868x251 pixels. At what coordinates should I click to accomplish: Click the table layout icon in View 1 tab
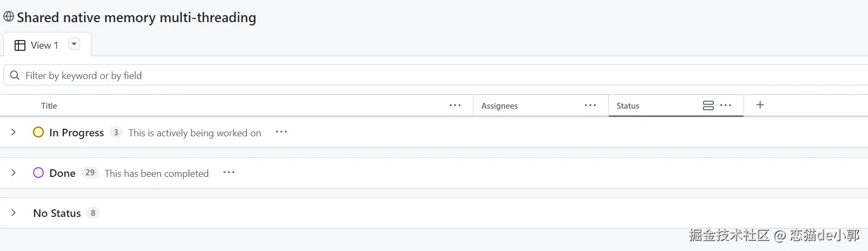(20, 45)
